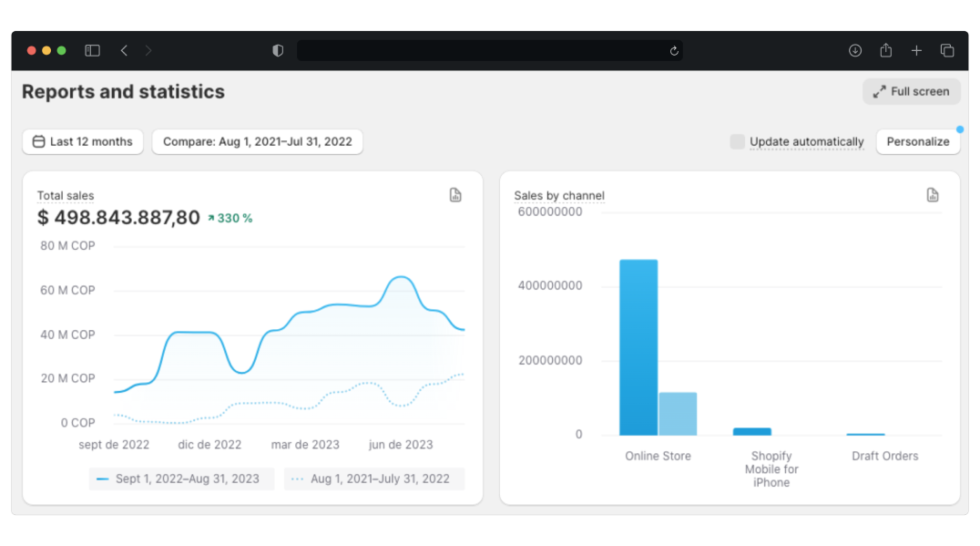Viewport: 980px width, 546px height.
Task: Open report icon on Sales by channel card
Action: pyautogui.click(x=932, y=195)
